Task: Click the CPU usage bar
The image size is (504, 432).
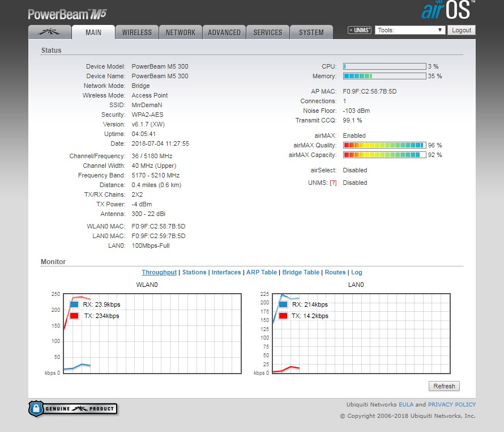Action: click(385, 66)
